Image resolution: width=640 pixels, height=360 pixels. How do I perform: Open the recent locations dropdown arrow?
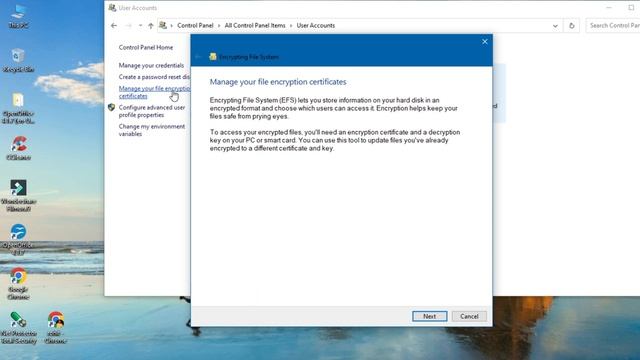140,26
